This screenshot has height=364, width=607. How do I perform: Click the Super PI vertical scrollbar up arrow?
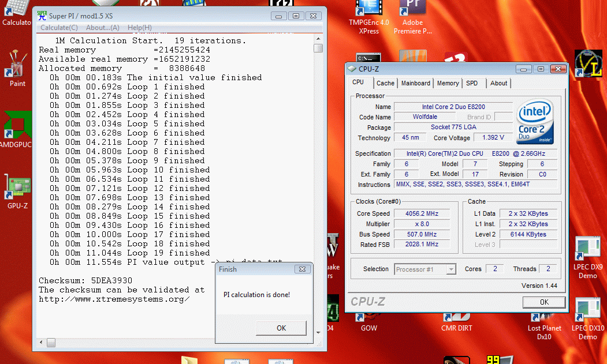tap(318, 39)
